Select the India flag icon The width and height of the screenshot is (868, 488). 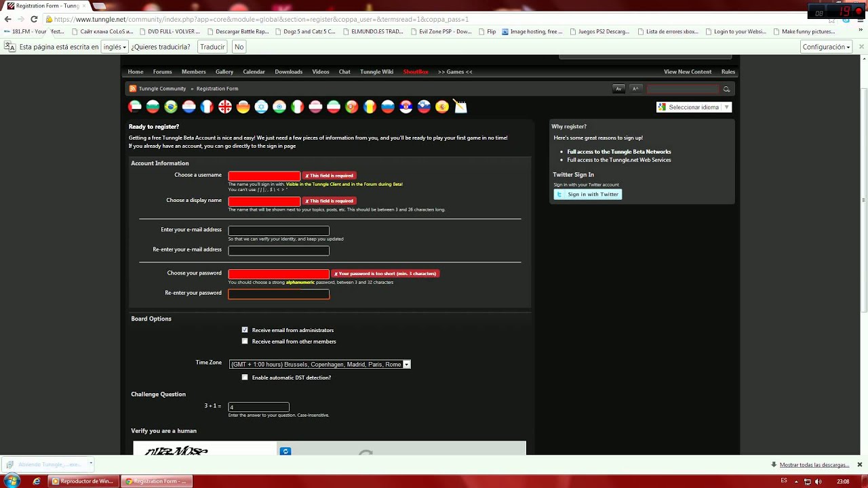coord(279,106)
